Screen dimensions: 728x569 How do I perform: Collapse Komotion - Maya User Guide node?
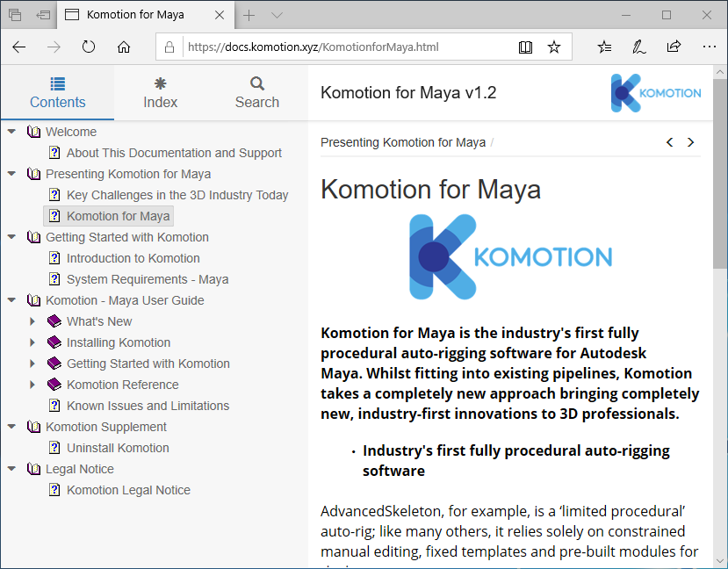click(12, 300)
